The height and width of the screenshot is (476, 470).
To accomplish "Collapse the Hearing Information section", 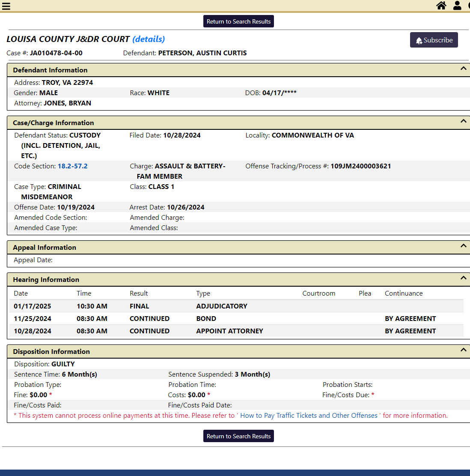I will pyautogui.click(x=463, y=278).
